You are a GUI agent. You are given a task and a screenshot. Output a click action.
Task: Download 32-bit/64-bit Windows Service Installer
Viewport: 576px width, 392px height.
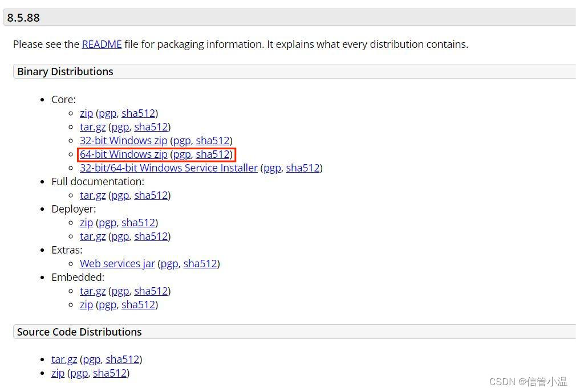[x=169, y=168]
